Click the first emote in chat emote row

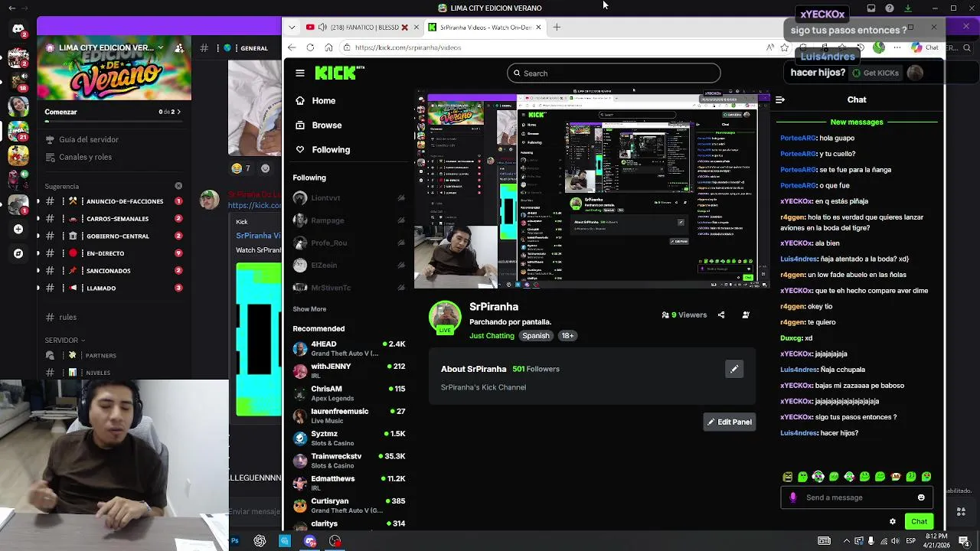point(787,477)
